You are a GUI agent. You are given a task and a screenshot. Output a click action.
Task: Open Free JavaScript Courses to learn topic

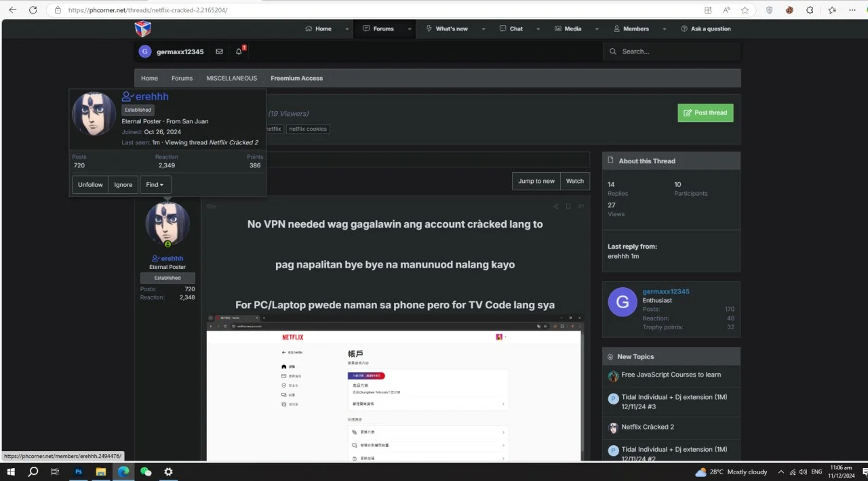pos(671,375)
